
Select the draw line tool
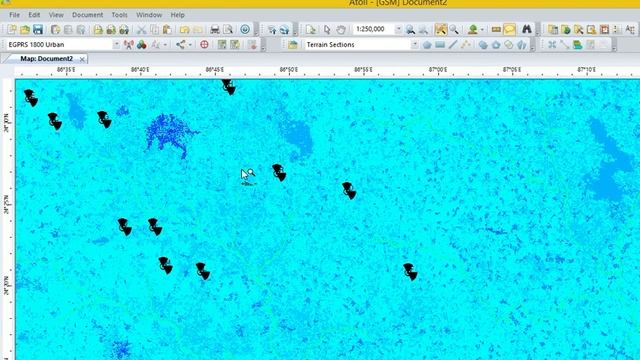[452, 44]
